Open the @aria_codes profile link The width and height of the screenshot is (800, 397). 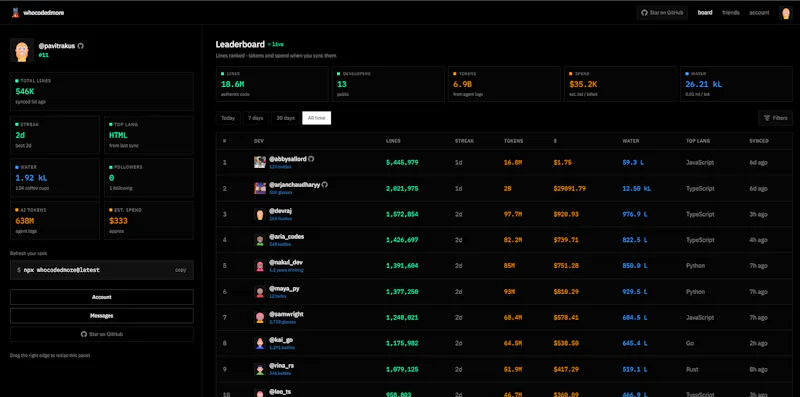[286, 237]
